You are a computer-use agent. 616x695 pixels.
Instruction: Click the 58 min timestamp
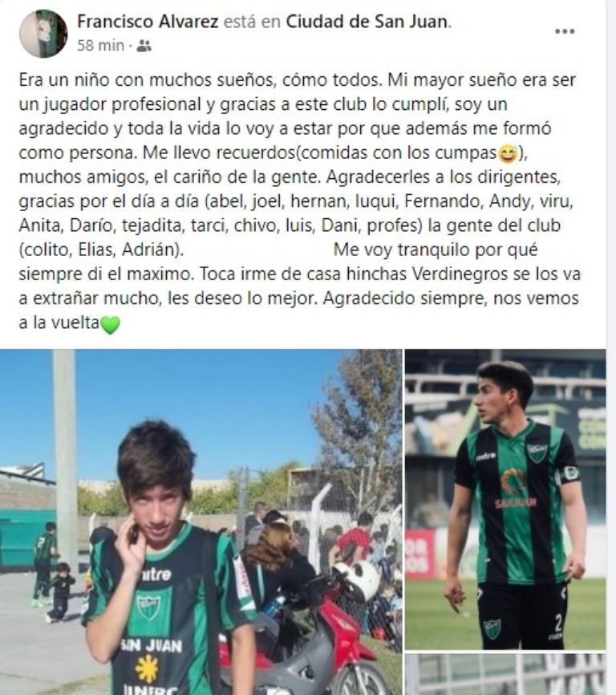[100, 46]
